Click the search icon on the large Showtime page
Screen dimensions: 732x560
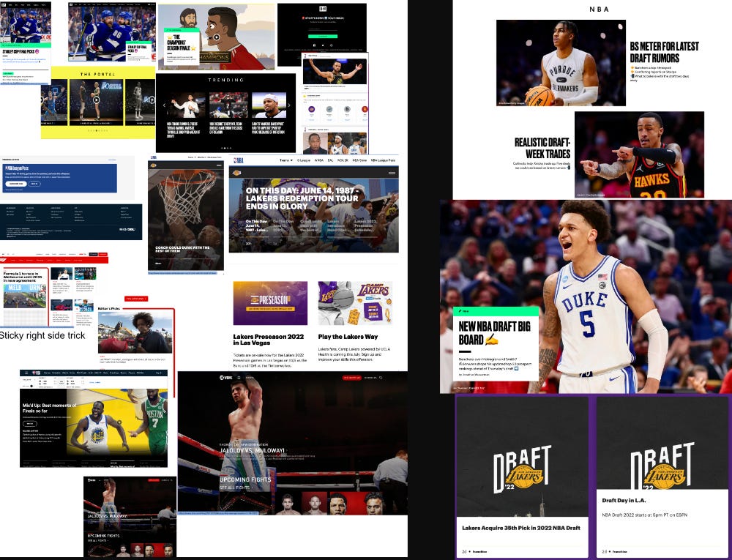pyautogui.click(x=381, y=378)
